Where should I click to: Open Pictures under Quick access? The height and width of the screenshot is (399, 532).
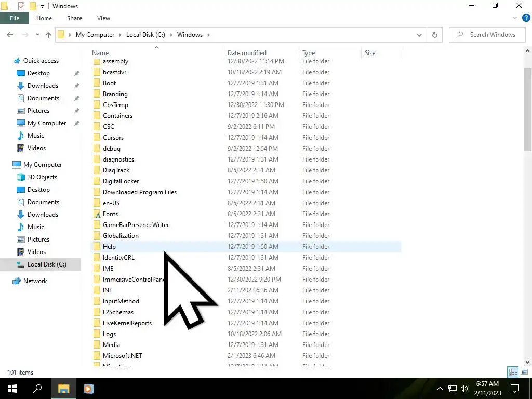click(38, 111)
